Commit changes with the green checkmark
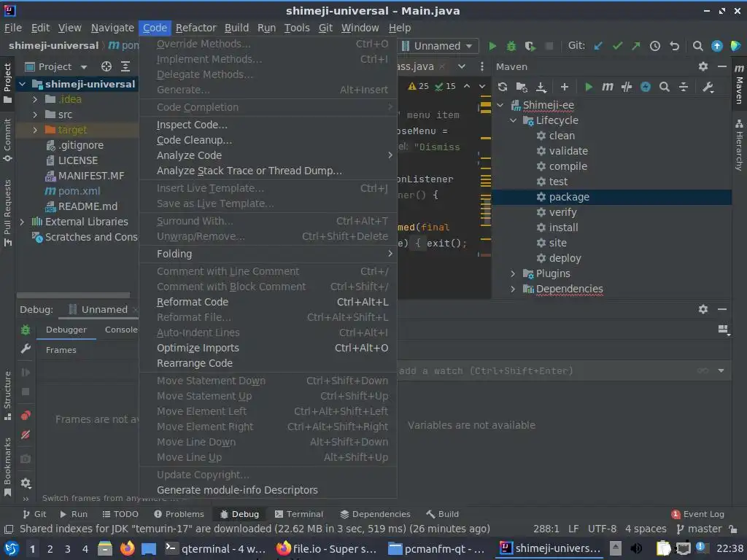Screen dimensions: 747x560 coord(617,46)
